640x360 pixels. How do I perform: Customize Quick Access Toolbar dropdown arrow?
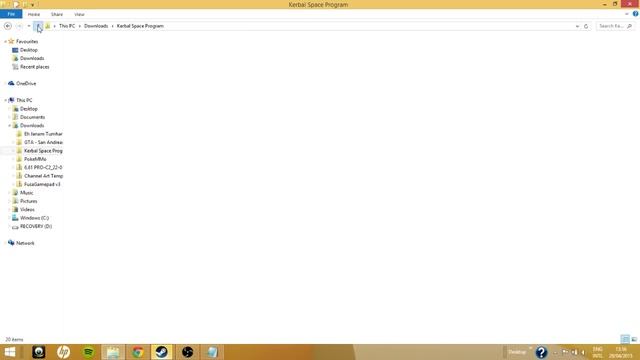[x=33, y=5]
